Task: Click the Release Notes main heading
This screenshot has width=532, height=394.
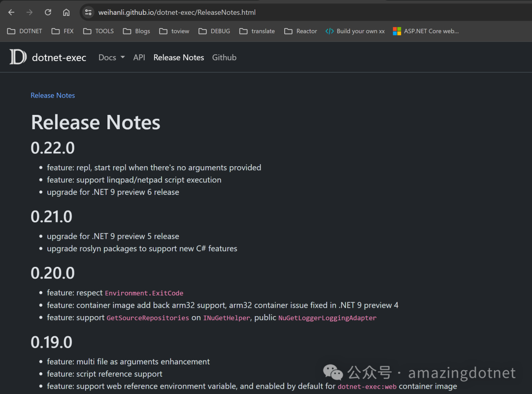Action: (x=96, y=122)
